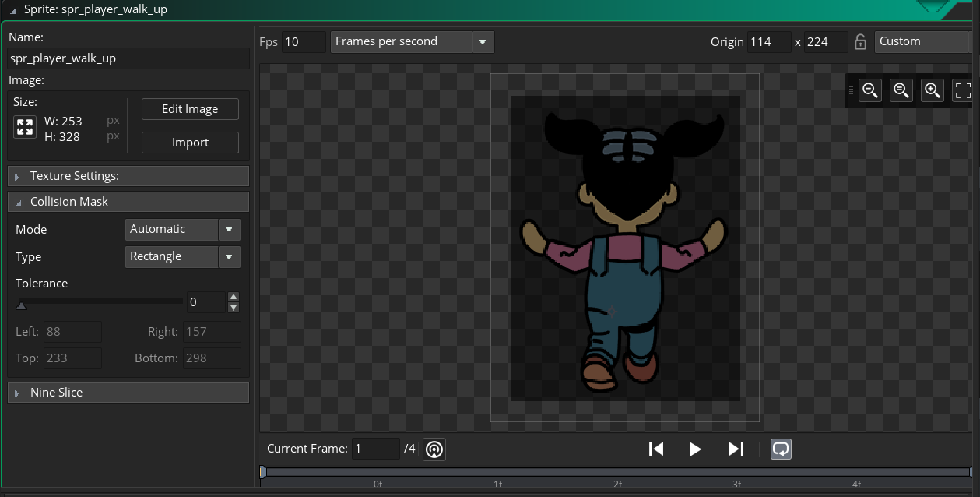Click the Tolerance slider handle
Screen dimensions: 980x497
(x=22, y=305)
